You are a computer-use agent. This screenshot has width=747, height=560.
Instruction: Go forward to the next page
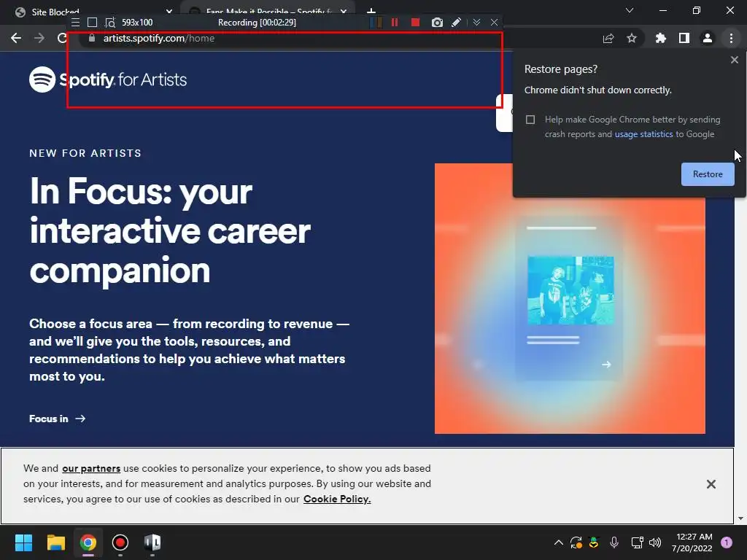[39, 38]
